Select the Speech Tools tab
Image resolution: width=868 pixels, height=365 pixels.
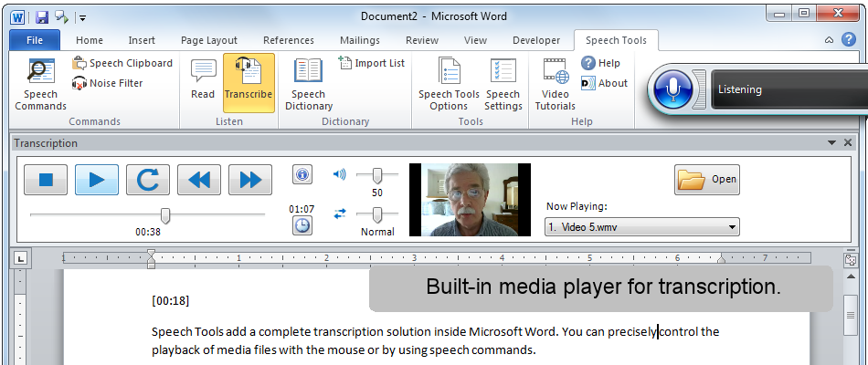[616, 40]
